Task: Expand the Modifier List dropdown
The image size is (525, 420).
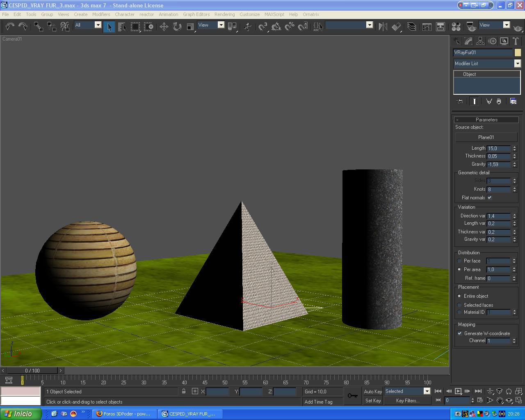Action: 517,64
